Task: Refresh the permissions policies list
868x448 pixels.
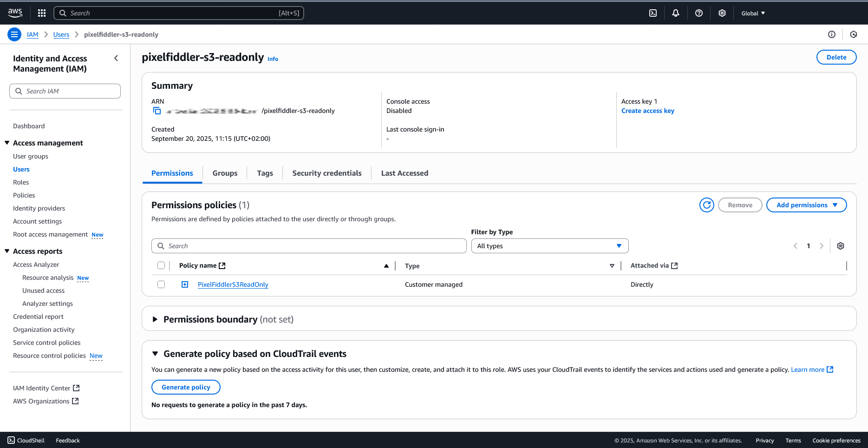Action: coord(706,205)
